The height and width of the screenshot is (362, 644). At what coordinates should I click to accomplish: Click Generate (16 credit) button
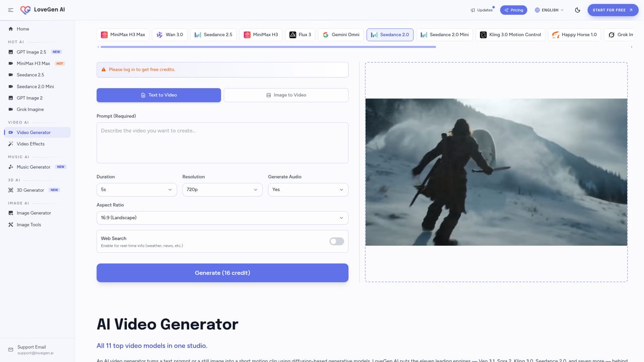pyautogui.click(x=222, y=273)
